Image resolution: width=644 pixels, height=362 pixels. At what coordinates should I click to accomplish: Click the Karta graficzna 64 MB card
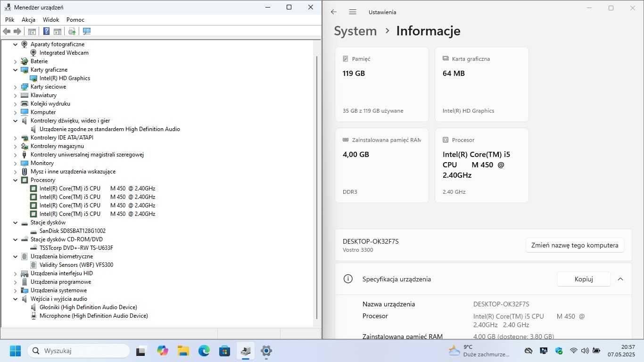(482, 84)
